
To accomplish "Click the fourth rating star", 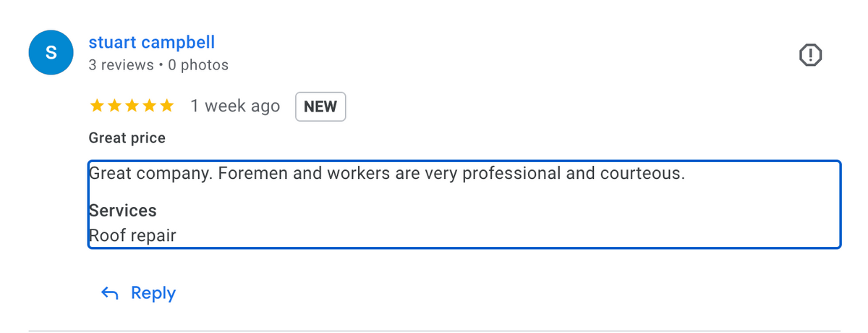I will point(149,106).
